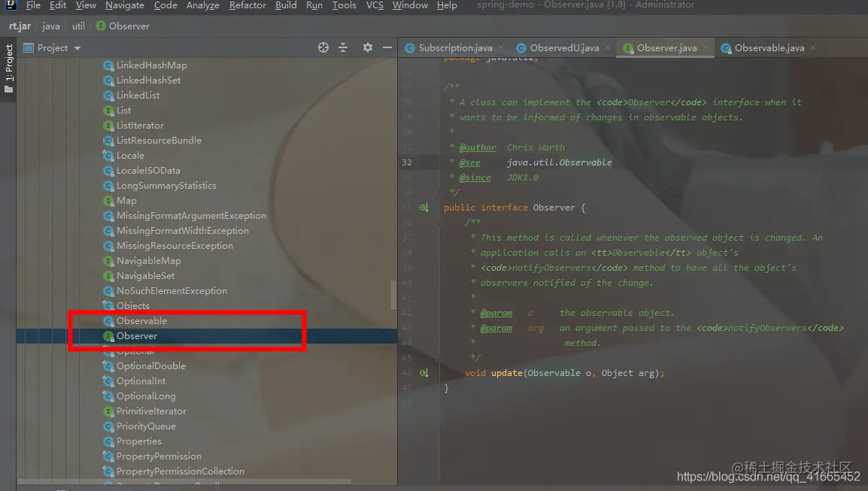This screenshot has width=868, height=491.
Task: Open the Window menu
Action: click(x=410, y=5)
